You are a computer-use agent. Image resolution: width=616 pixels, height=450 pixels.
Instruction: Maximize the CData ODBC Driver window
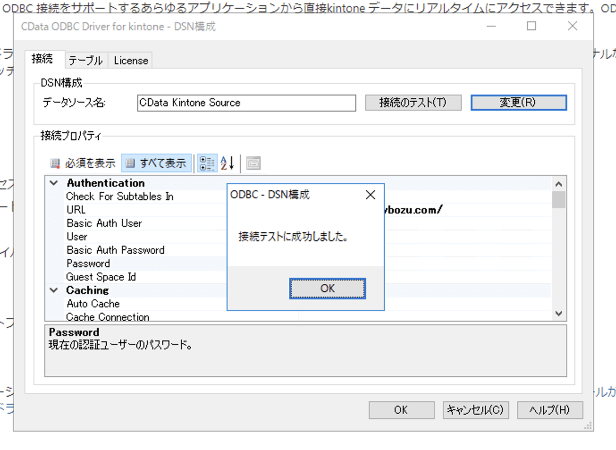(532, 26)
